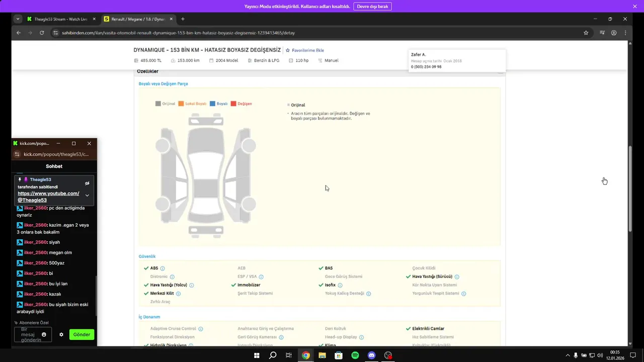Click chat message 'megan olm'

pos(60,252)
